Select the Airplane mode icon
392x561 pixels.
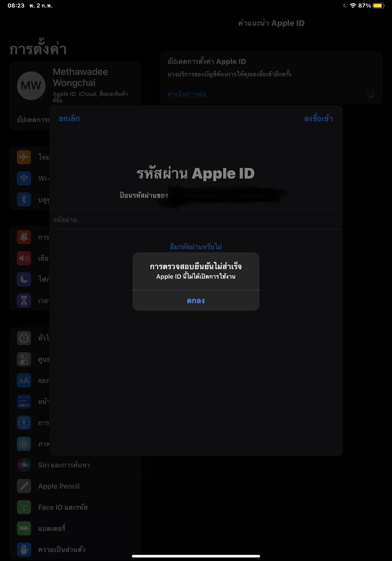pyautogui.click(x=24, y=157)
